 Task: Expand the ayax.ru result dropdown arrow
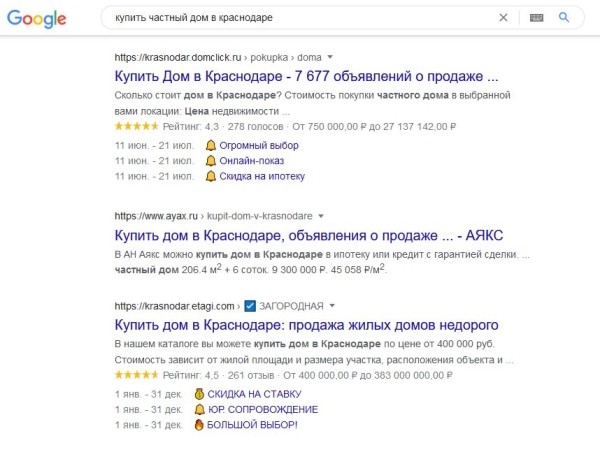tap(321, 216)
